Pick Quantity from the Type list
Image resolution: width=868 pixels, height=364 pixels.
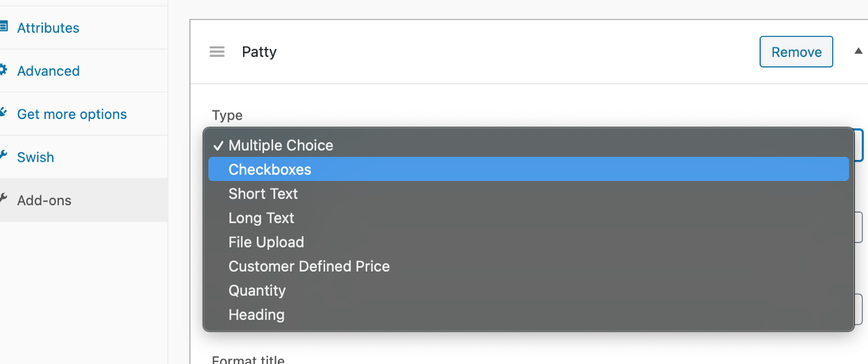[257, 291]
